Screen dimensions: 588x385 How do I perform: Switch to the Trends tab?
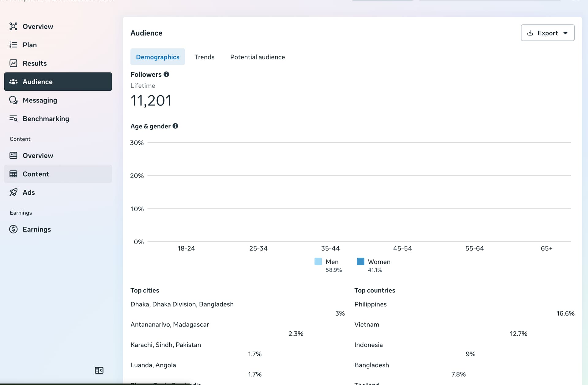coord(204,57)
